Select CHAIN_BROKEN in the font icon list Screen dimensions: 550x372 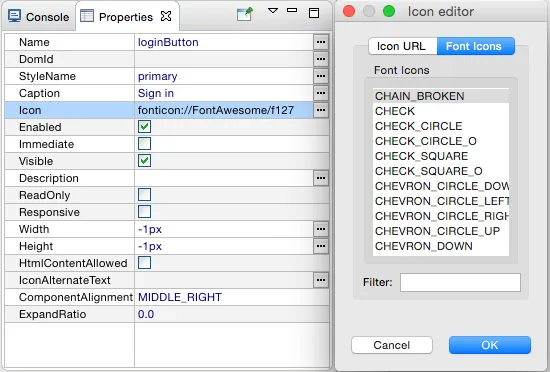point(441,96)
